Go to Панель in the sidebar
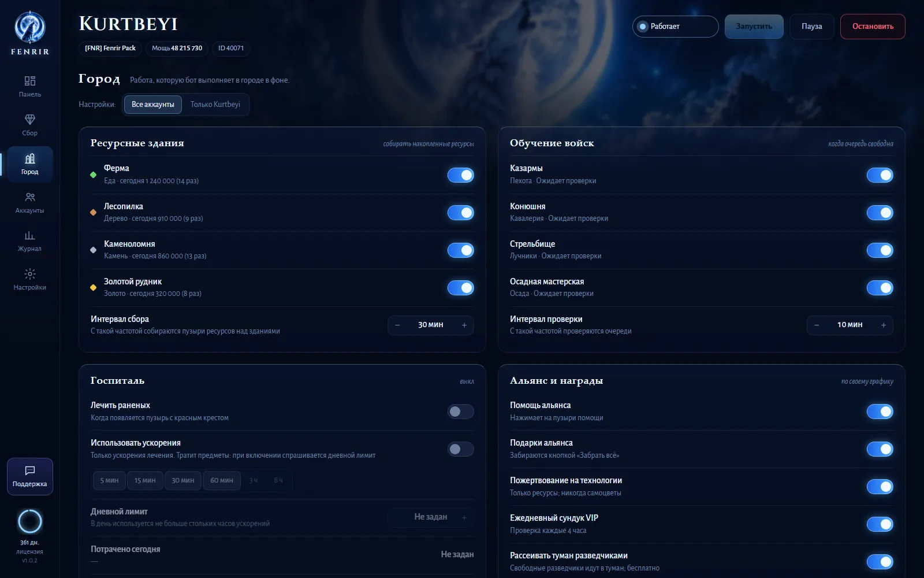Viewport: 924px width, 578px height. [x=30, y=86]
